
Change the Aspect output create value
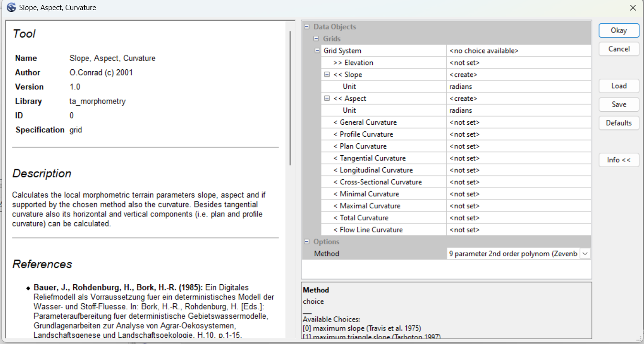[x=519, y=98]
